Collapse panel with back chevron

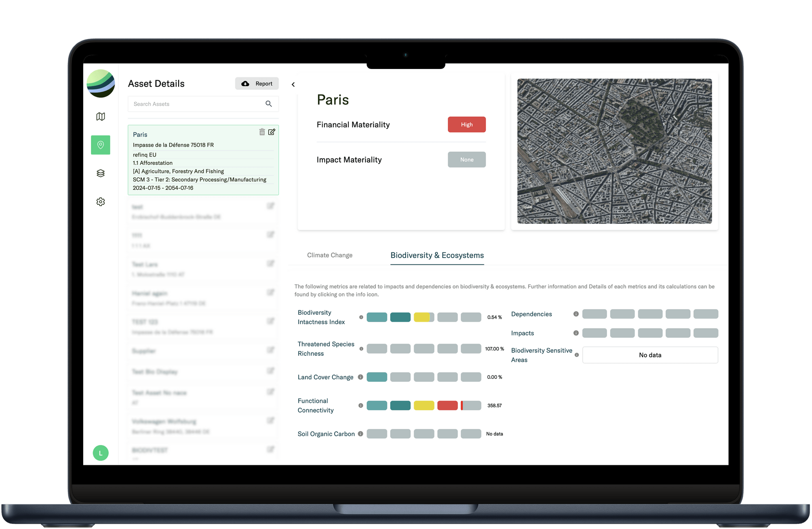293,84
